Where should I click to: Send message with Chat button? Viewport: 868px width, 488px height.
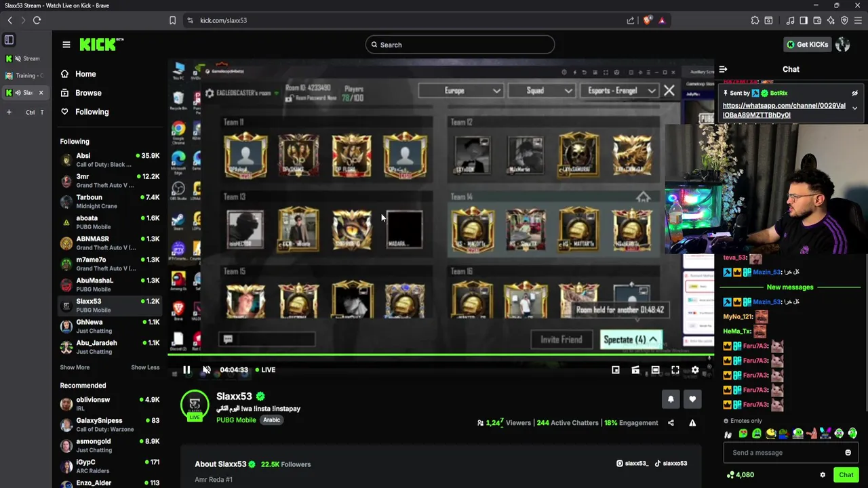coord(846,475)
